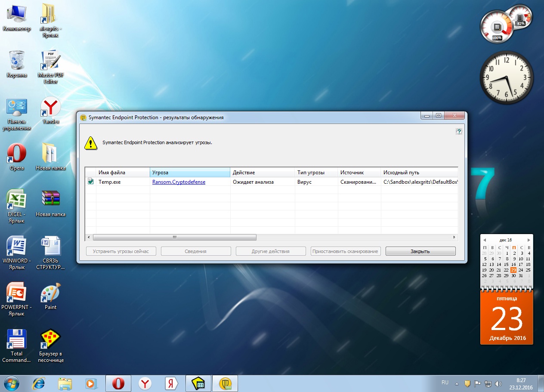This screenshot has width=544, height=392.
Task: Click the Источник column header
Action: point(359,173)
